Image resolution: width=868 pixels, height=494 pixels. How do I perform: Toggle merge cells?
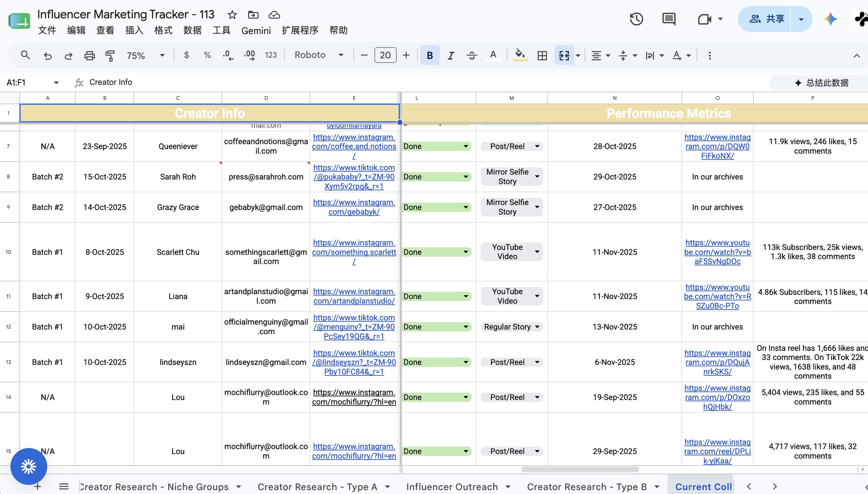(564, 56)
